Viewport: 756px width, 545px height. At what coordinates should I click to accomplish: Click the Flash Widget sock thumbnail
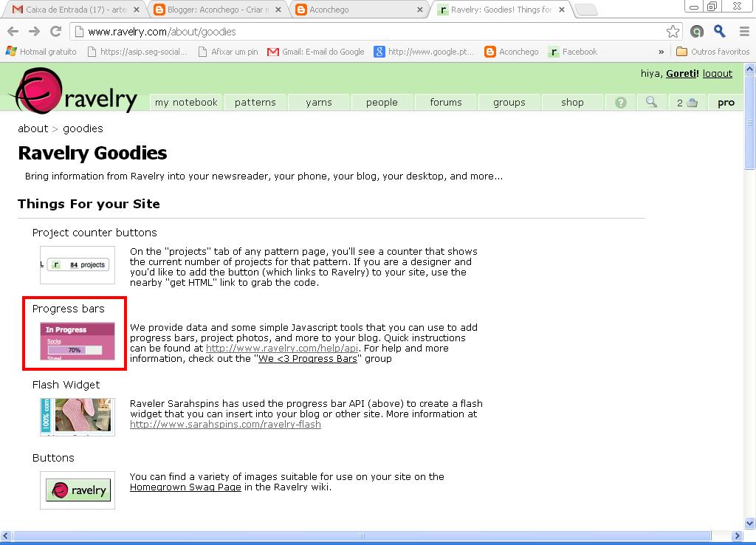tap(78, 417)
